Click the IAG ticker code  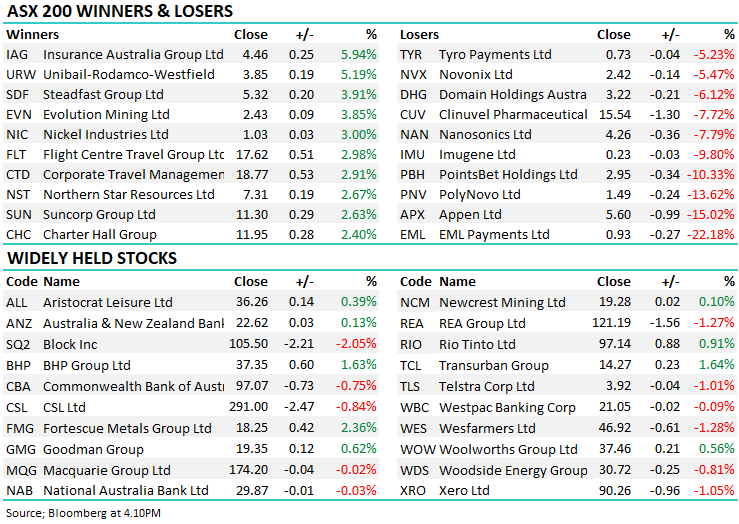(16, 54)
